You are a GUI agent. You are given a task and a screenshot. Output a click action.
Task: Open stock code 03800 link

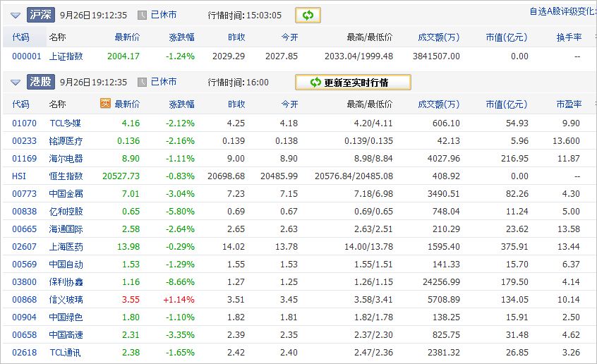[25, 282]
